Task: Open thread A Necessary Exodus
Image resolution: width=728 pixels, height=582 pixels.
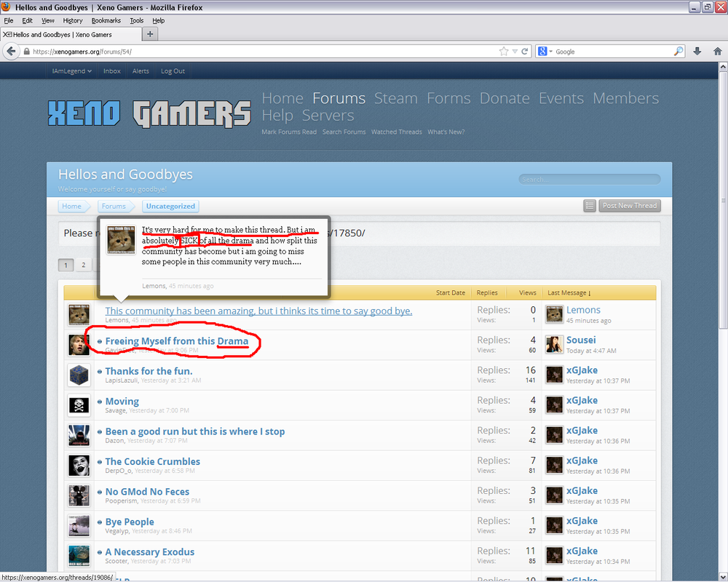Action: coord(149,552)
